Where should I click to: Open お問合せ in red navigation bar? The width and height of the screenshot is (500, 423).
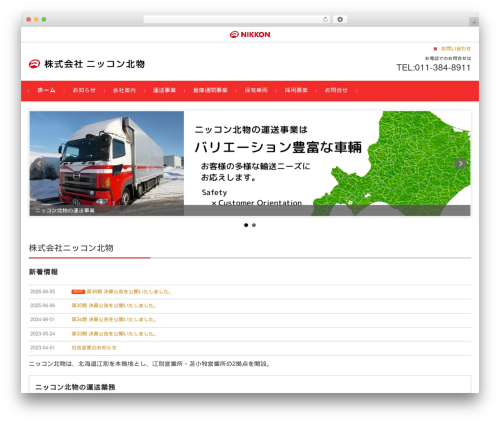pyautogui.click(x=336, y=90)
